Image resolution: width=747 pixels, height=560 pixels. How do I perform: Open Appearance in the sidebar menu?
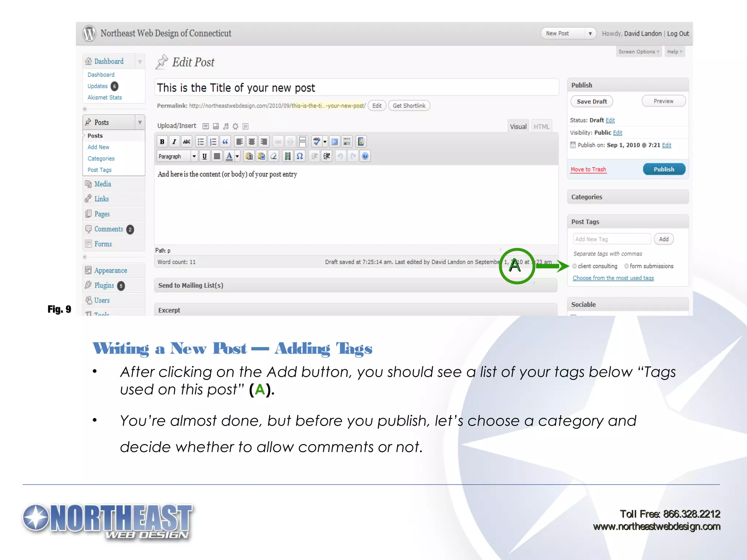[111, 271]
